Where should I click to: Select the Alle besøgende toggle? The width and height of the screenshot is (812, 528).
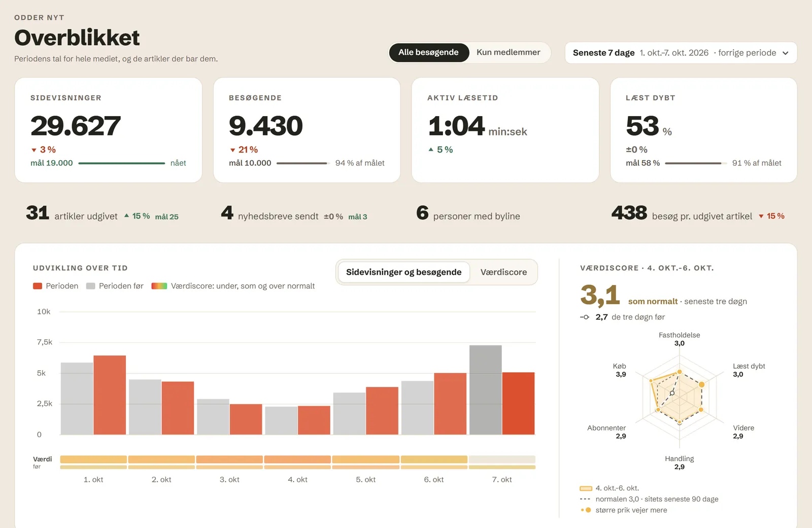point(428,52)
